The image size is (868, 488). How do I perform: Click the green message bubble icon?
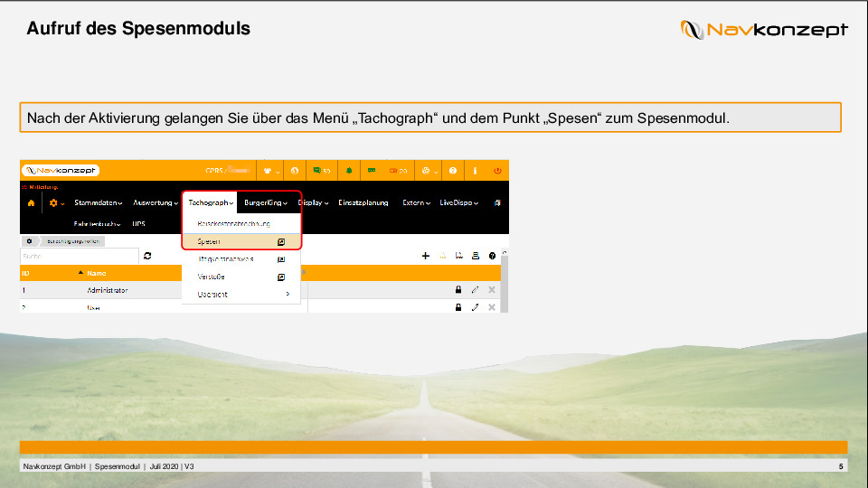[x=372, y=171]
